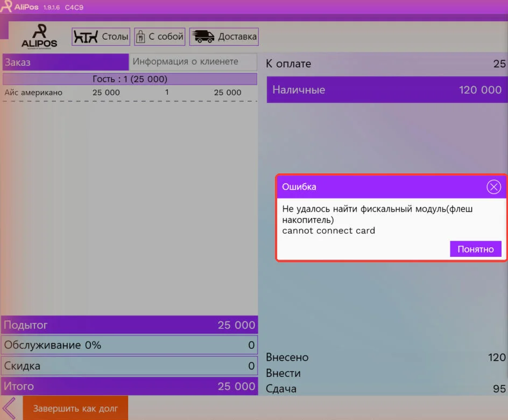Open the Столы section
The height and width of the screenshot is (420, 508).
(x=101, y=37)
